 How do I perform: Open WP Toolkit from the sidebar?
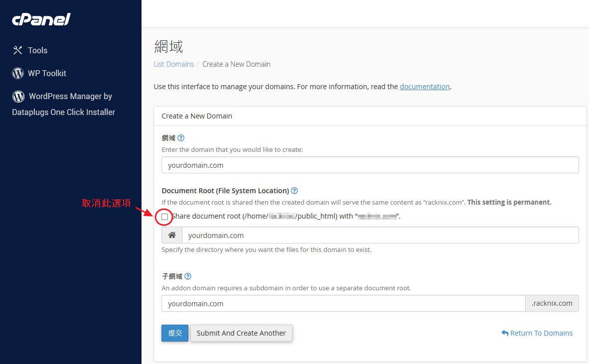point(46,73)
